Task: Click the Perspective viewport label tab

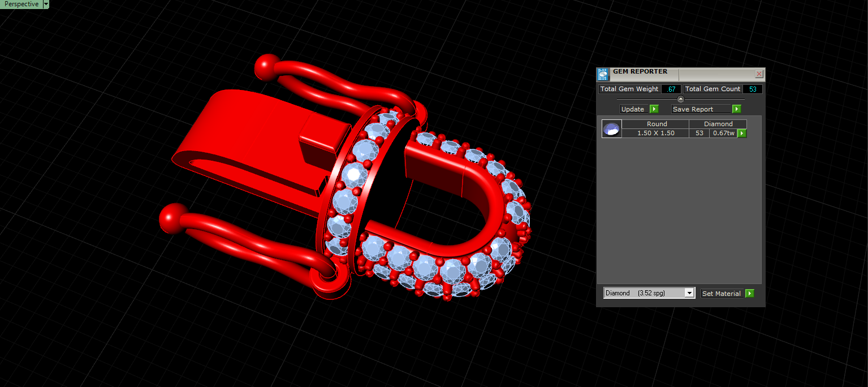Action: 21,4
